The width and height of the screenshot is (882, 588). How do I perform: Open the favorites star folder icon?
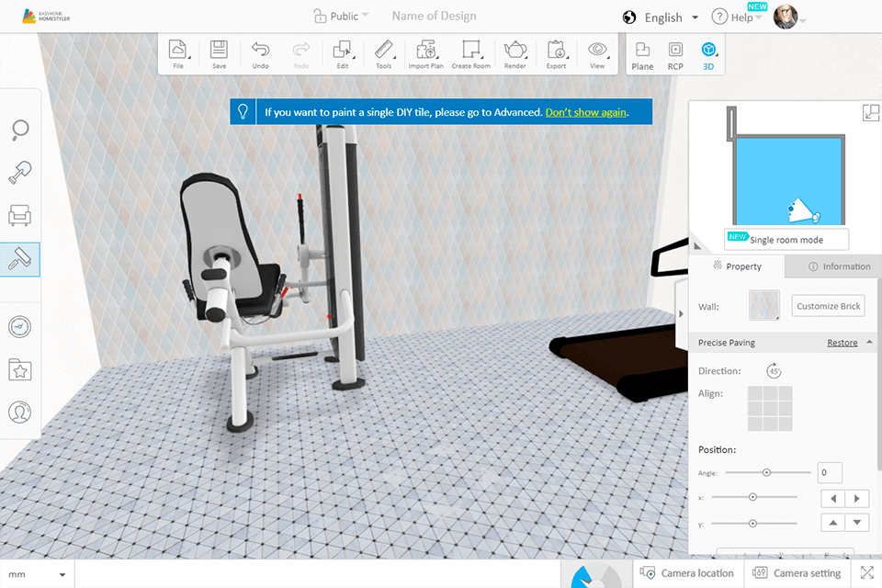point(19,369)
